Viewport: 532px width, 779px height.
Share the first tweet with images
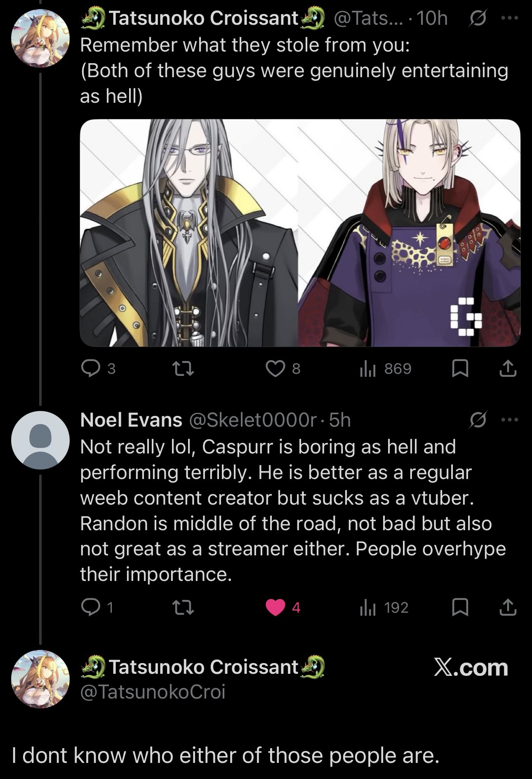coord(508,368)
